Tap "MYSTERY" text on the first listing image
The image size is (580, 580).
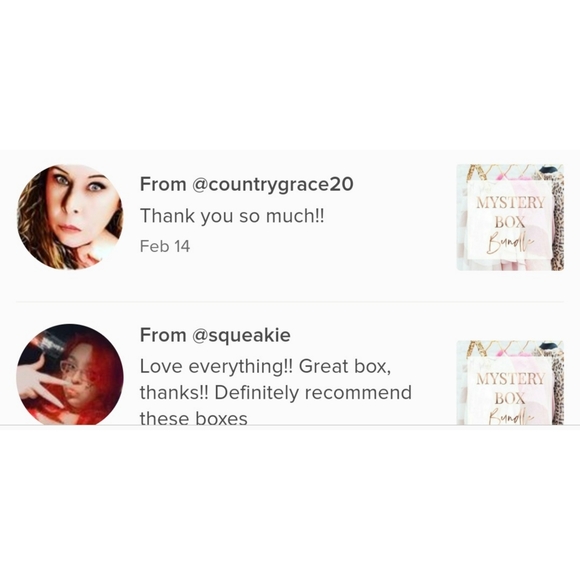510,203
